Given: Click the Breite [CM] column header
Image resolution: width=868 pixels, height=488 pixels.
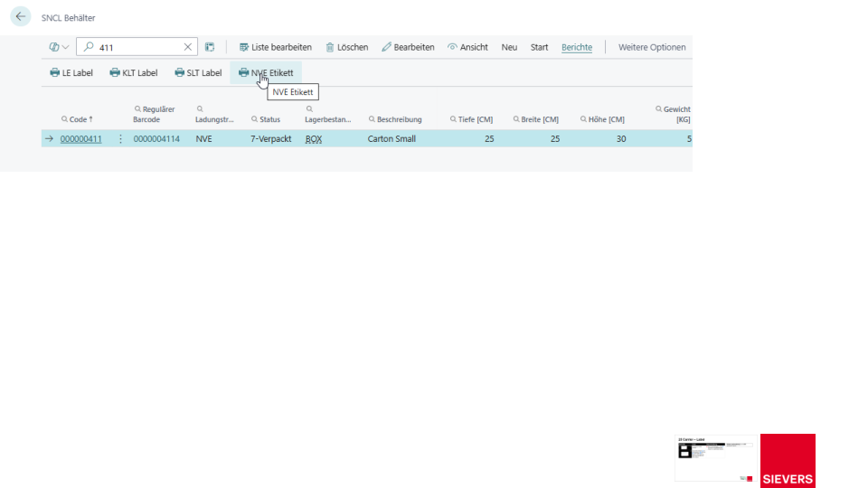Looking at the screenshot, I should tap(535, 119).
